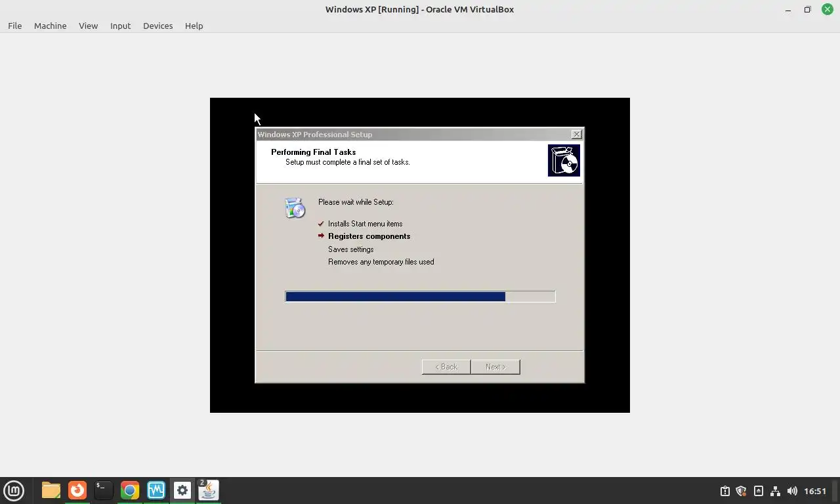Viewport: 840px width, 504px height.
Task: Open the Files folder in taskbar
Action: (x=51, y=490)
